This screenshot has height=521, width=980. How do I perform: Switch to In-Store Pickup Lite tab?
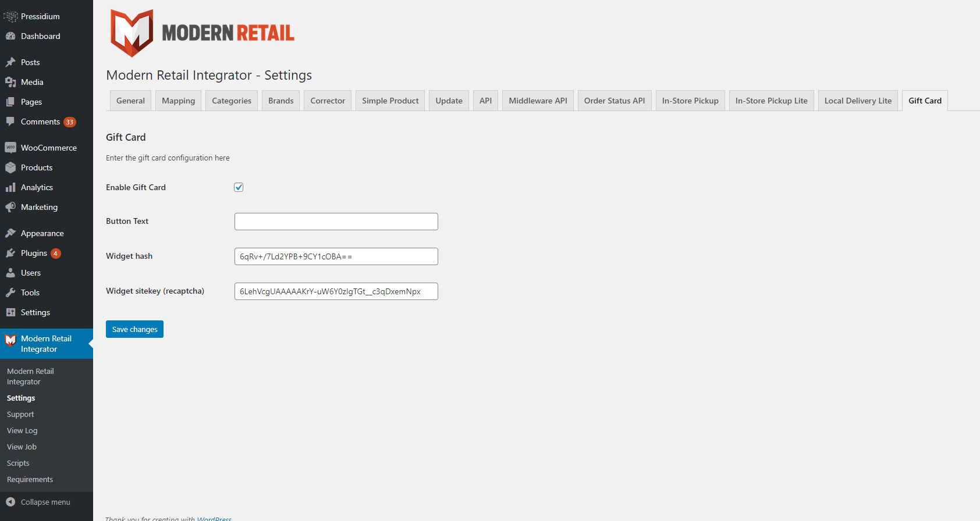[x=772, y=101]
